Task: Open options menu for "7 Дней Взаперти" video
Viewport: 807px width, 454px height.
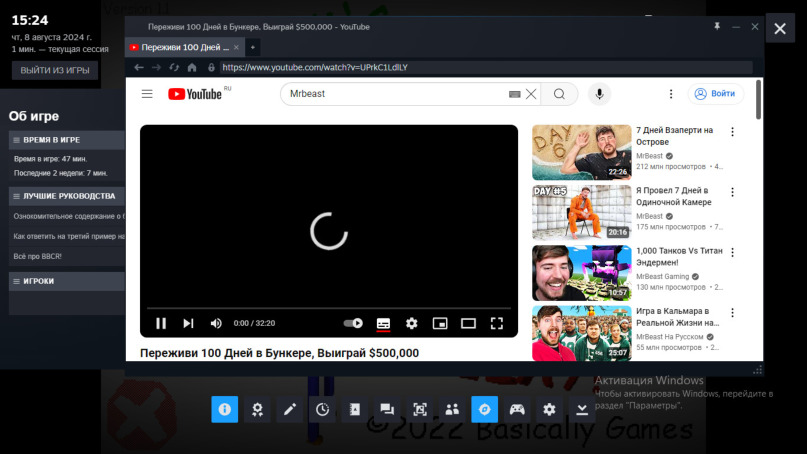Action: [732, 131]
